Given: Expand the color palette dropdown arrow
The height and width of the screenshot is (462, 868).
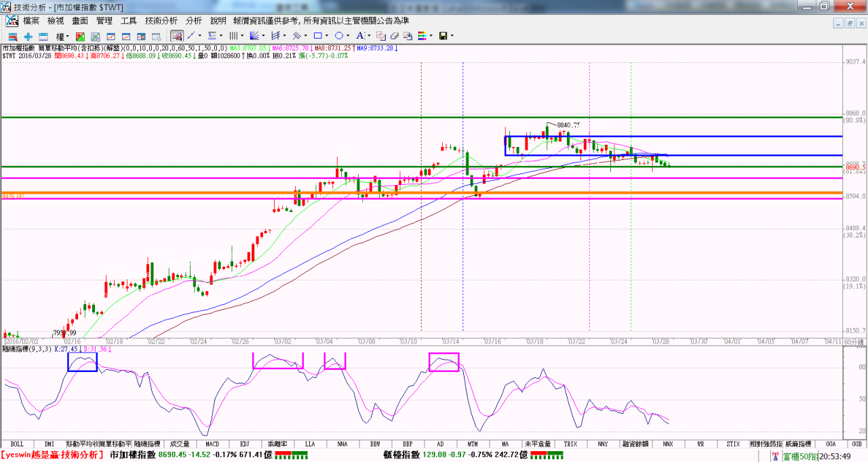Looking at the screenshot, I should (x=431, y=36).
